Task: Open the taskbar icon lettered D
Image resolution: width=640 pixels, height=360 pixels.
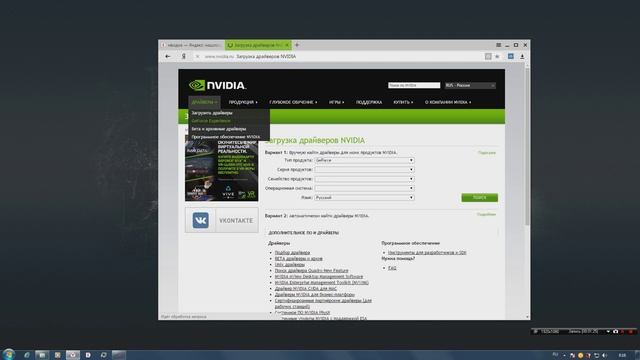Action: (x=88, y=355)
